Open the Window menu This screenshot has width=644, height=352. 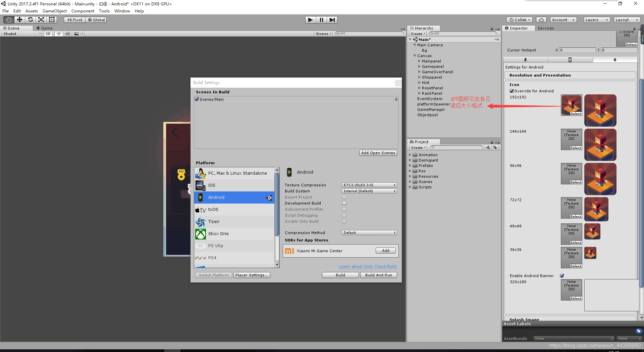click(x=122, y=11)
